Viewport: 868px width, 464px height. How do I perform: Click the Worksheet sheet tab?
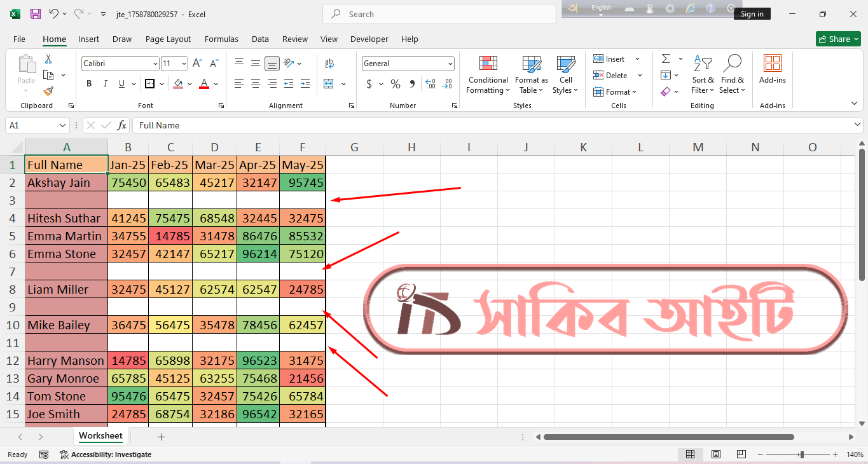pos(100,436)
